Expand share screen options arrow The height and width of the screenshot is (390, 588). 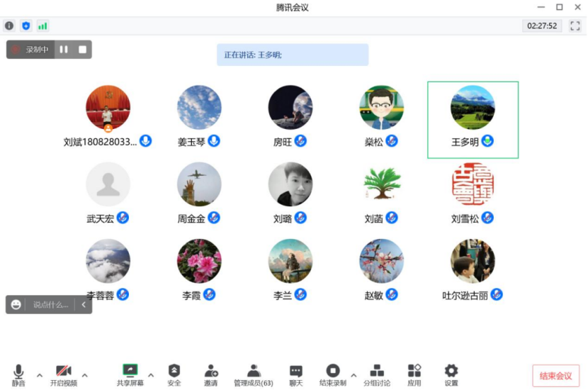[x=151, y=375]
